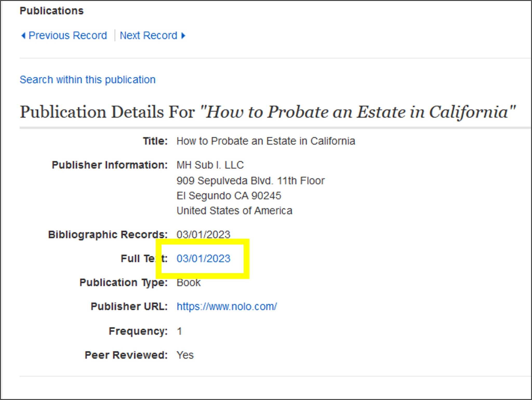Click the Title field value text
532x400 pixels.
(x=266, y=141)
